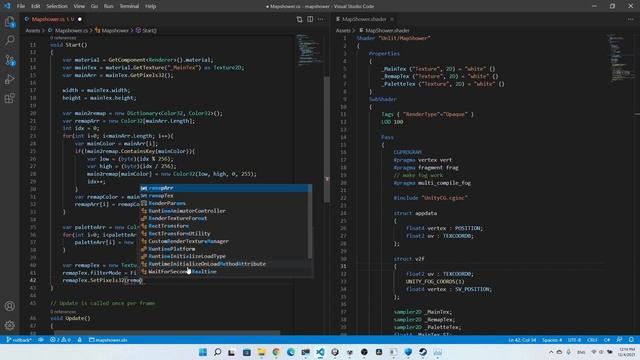Open the Run and Debug view

click(x=10, y=79)
